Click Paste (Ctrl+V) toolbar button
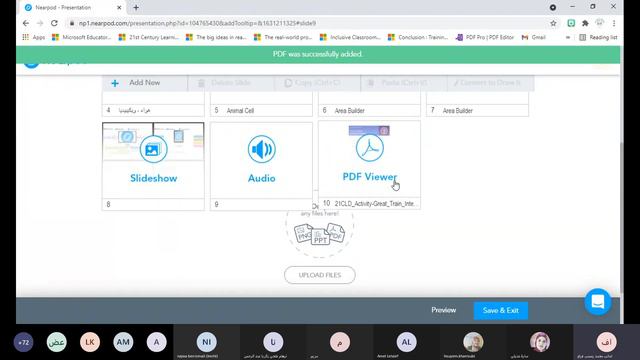 [404, 83]
